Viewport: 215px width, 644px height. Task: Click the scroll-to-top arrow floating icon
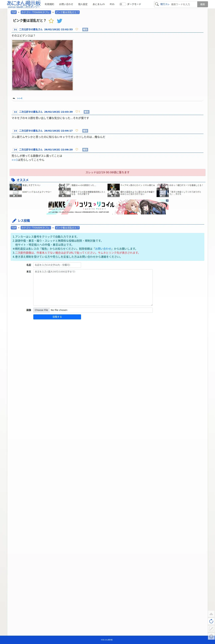pos(211,614)
